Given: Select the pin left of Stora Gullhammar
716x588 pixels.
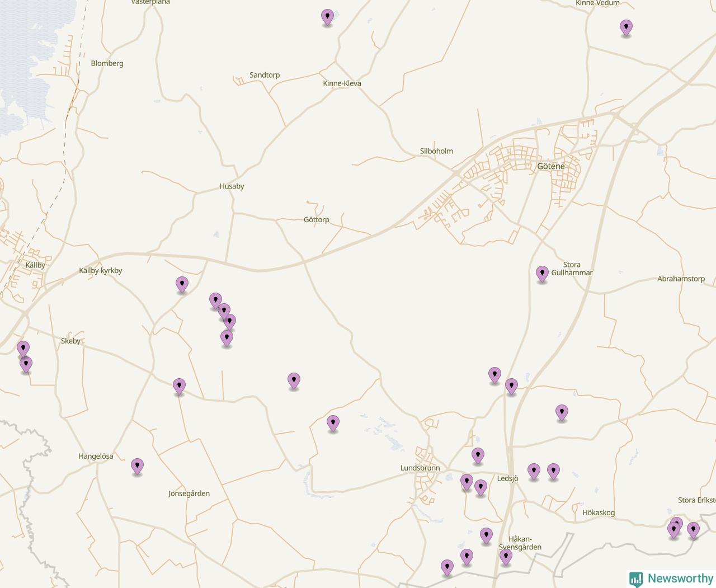Looking at the screenshot, I should point(542,274).
